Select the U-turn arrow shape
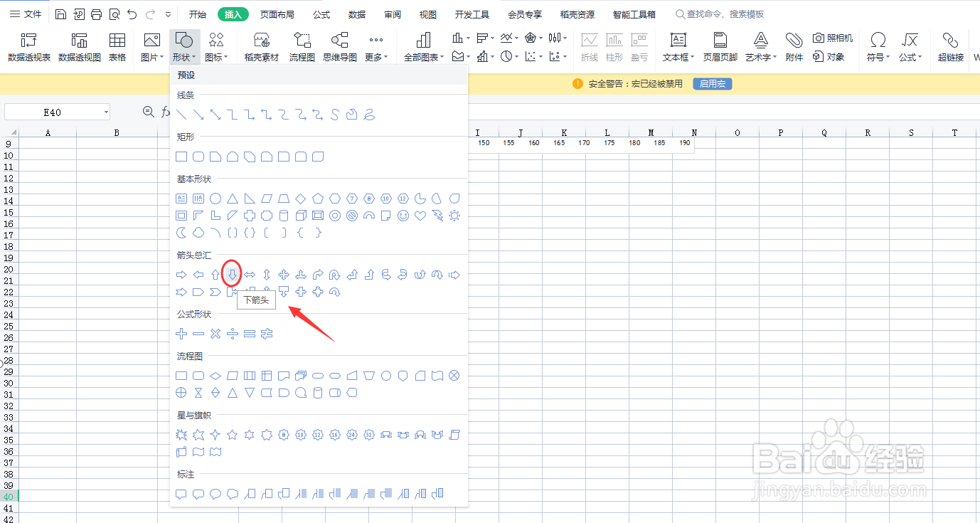Screen dimensions: 980x523 click(335, 275)
